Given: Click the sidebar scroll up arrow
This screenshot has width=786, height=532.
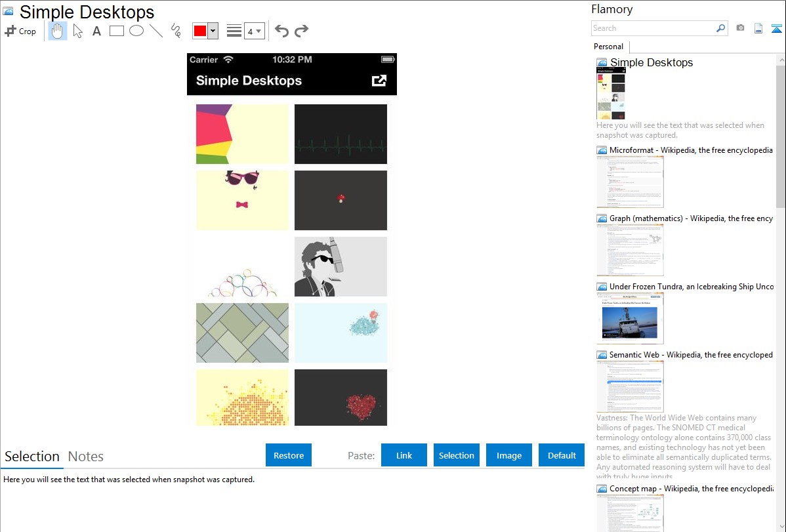Looking at the screenshot, I should [781, 60].
